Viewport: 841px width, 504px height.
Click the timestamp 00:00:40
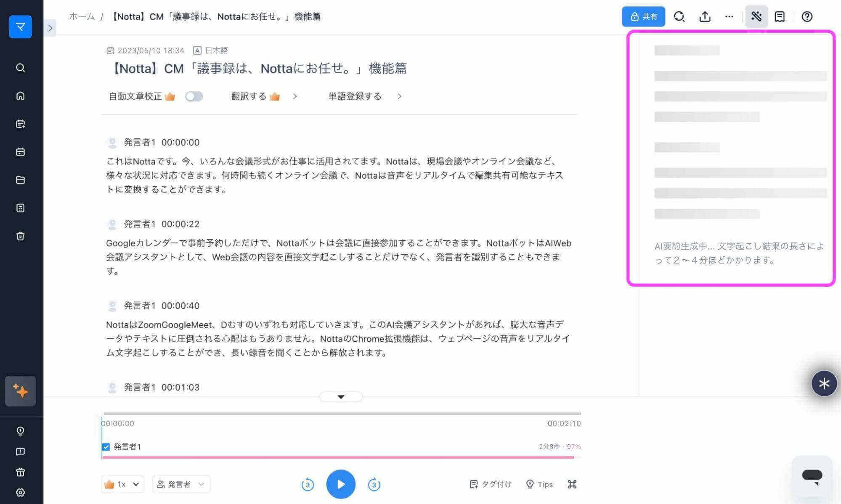tap(180, 306)
